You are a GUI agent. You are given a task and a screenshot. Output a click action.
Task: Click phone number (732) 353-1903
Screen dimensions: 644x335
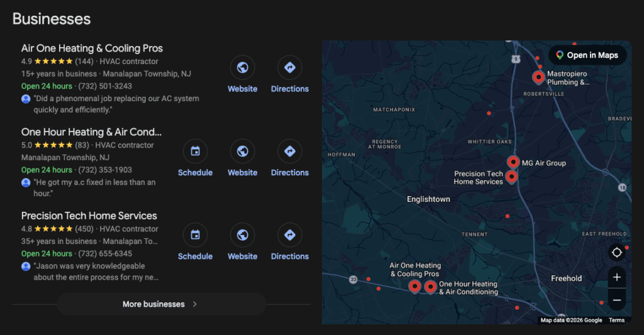click(105, 170)
